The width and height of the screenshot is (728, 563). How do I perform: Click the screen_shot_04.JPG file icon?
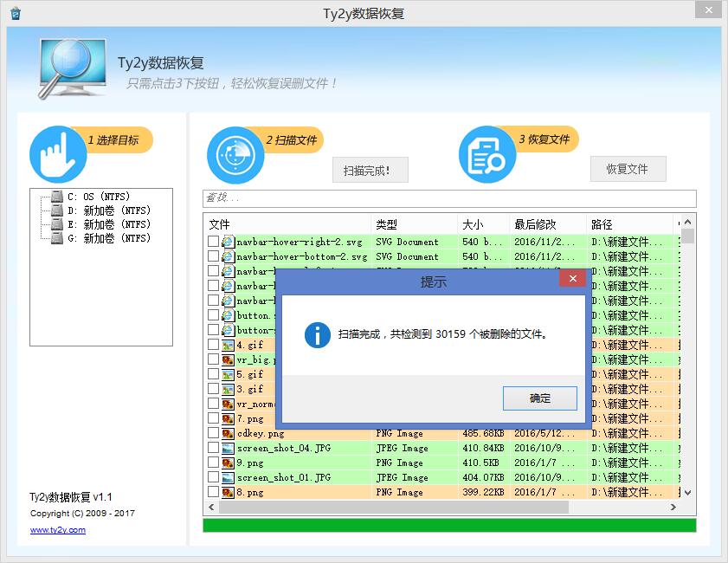coord(229,448)
